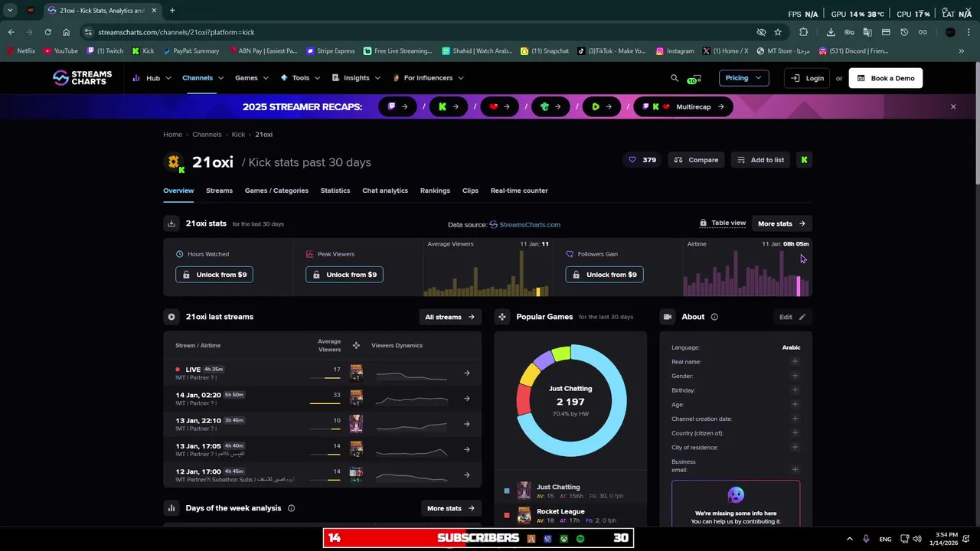Click the Just Chatting blue legend swatch
The height and width of the screenshot is (551, 980).
[x=507, y=491]
